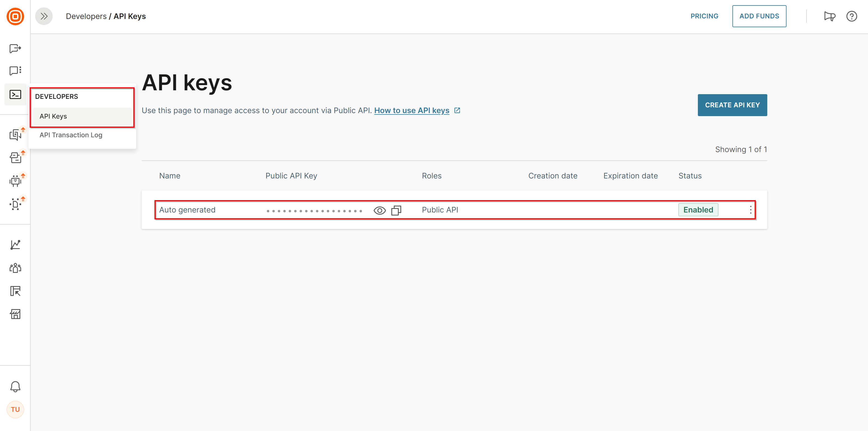Copy the Auto generated API key

point(396,210)
